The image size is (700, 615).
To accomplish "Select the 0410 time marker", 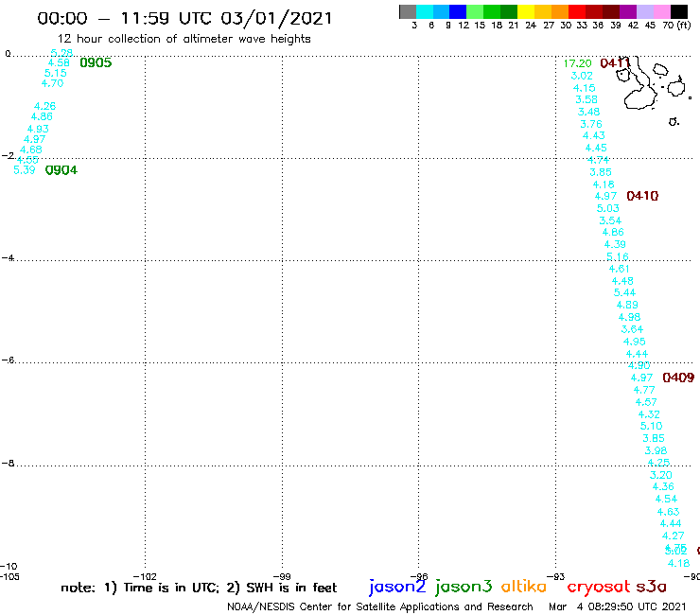I will point(642,196).
